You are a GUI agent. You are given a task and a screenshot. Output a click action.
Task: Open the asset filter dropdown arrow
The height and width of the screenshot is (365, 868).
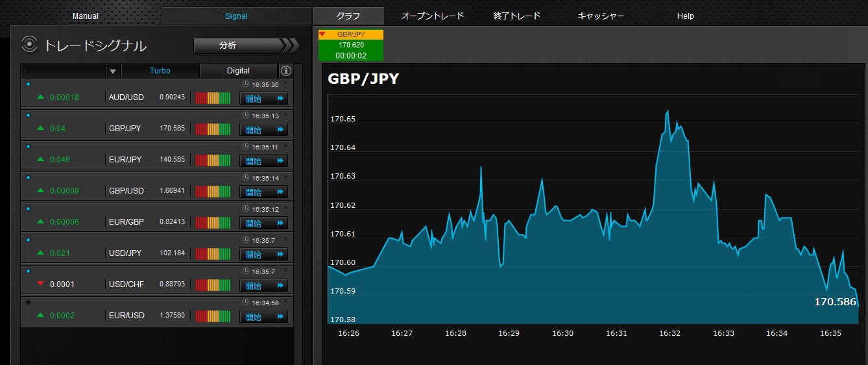coord(112,71)
